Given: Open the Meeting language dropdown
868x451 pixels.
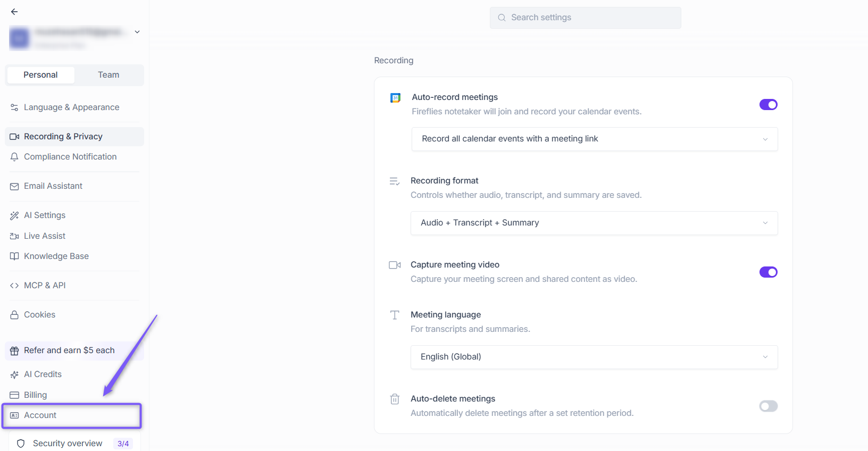Looking at the screenshot, I should coord(594,357).
